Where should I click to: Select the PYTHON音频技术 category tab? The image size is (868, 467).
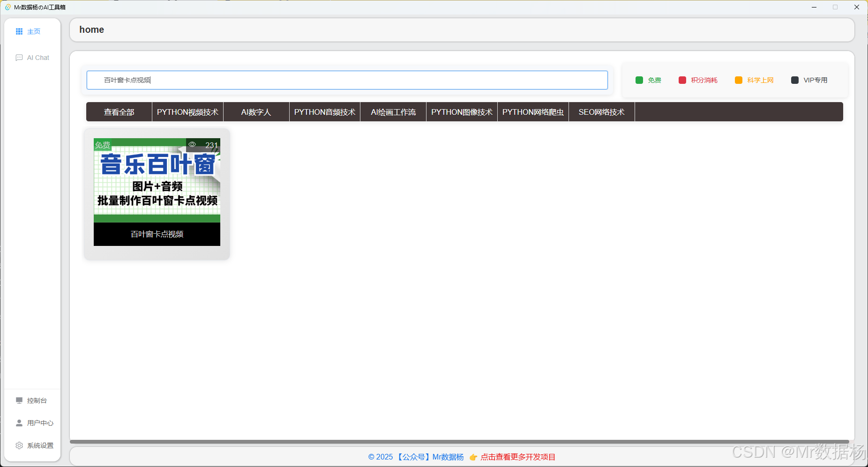click(325, 112)
